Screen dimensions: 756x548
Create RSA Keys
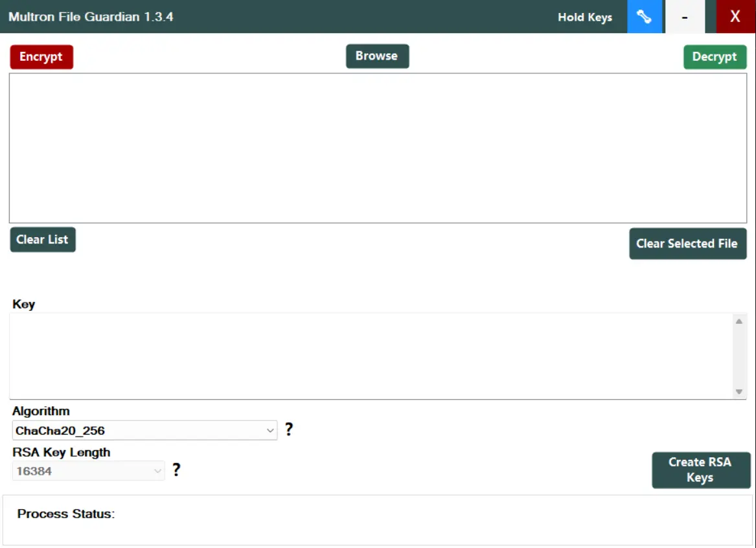pyautogui.click(x=700, y=470)
